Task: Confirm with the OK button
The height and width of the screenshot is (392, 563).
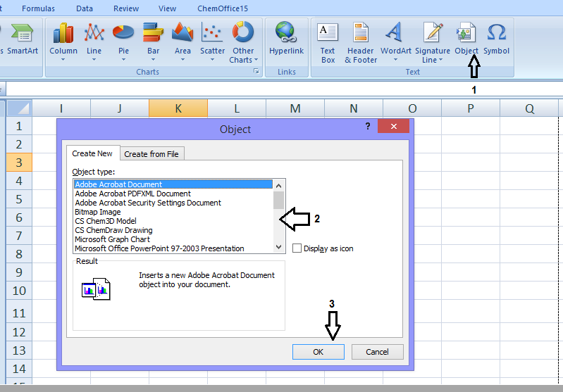Action: pyautogui.click(x=318, y=352)
